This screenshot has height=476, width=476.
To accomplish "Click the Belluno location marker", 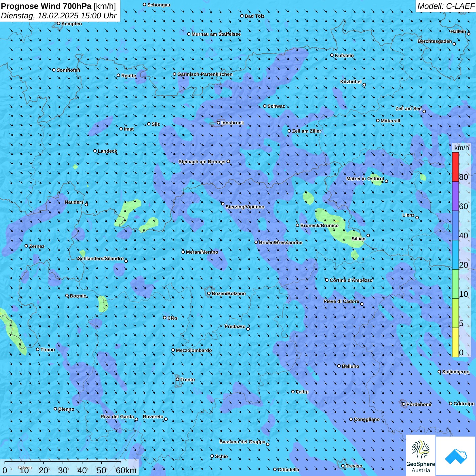I will tap(339, 366).
